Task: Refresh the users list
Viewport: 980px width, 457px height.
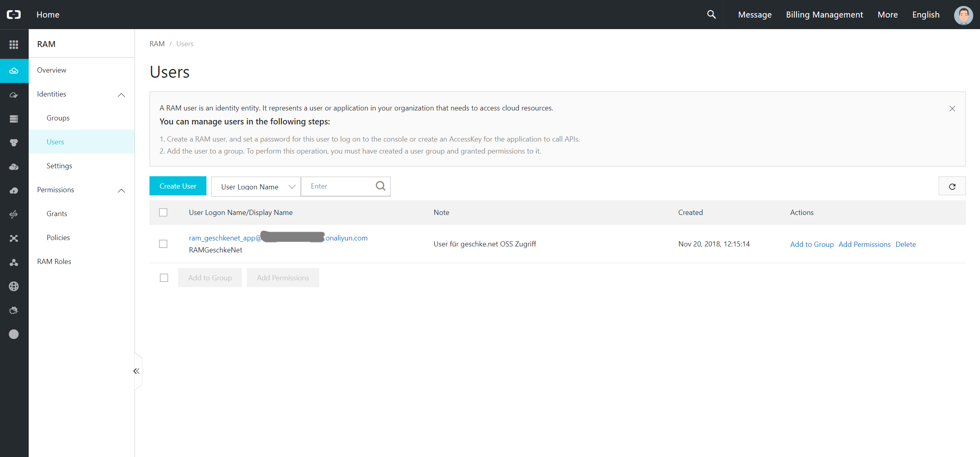Action: (x=952, y=186)
